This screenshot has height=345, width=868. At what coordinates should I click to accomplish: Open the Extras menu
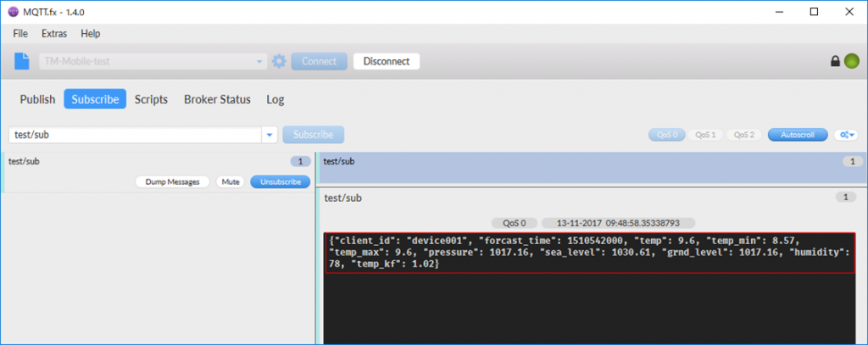54,34
